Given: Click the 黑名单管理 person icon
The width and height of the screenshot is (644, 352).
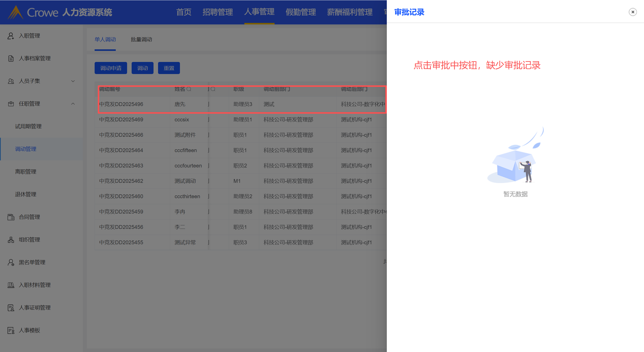Looking at the screenshot, I should pyautogui.click(x=11, y=262).
